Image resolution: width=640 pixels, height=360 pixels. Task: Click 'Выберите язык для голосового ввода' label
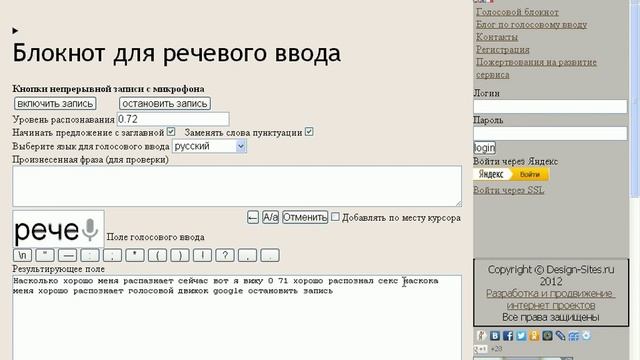(x=91, y=146)
